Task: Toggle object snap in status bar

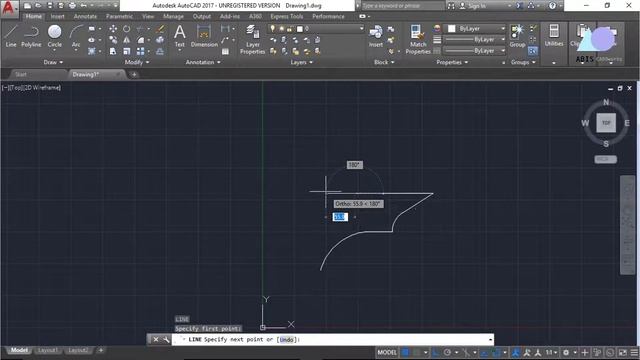Action: click(496, 352)
